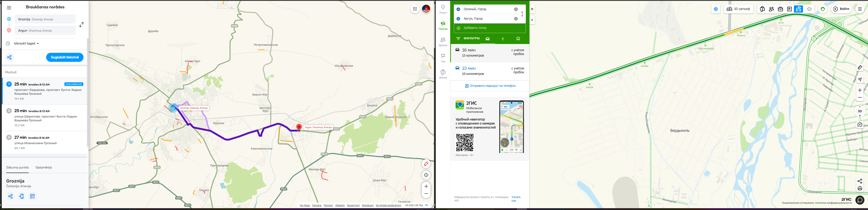Open Друзья section in 2GIS sidebar
The height and width of the screenshot is (210, 868).
(x=443, y=42)
